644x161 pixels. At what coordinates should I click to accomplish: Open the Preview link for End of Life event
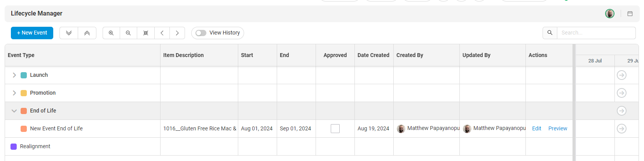(x=558, y=128)
